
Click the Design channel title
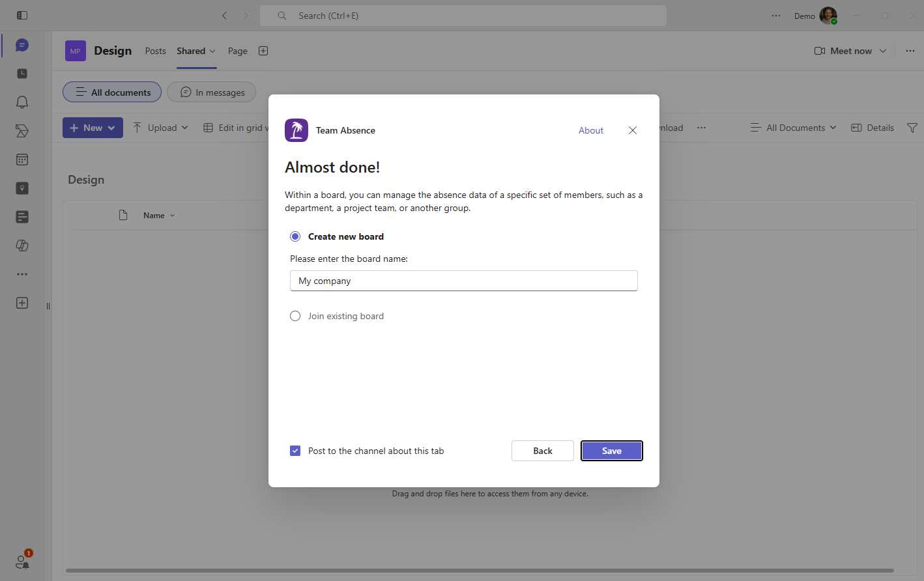113,51
